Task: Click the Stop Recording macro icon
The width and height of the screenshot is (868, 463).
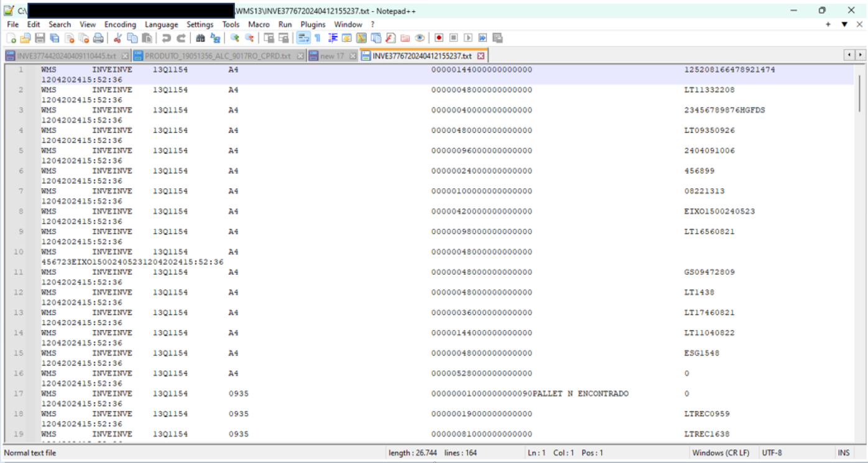Action: click(454, 38)
